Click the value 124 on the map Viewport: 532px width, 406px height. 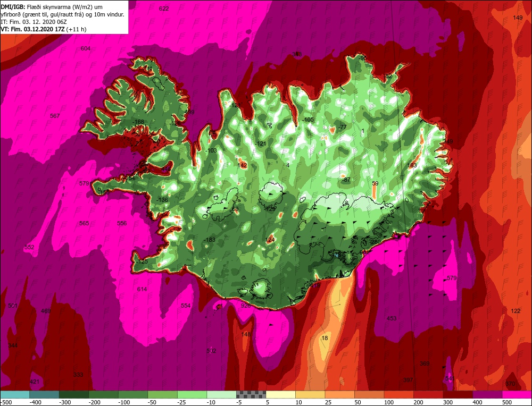pyautogui.click(x=270, y=240)
